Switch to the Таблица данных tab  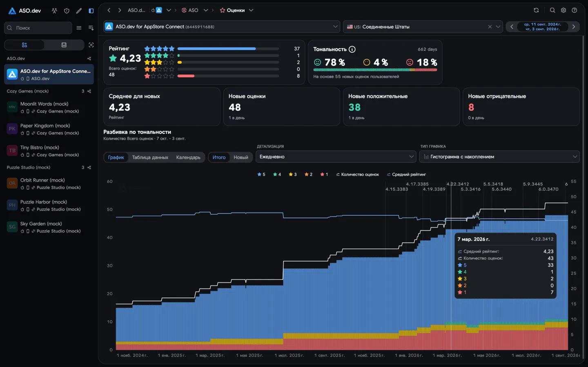point(150,157)
